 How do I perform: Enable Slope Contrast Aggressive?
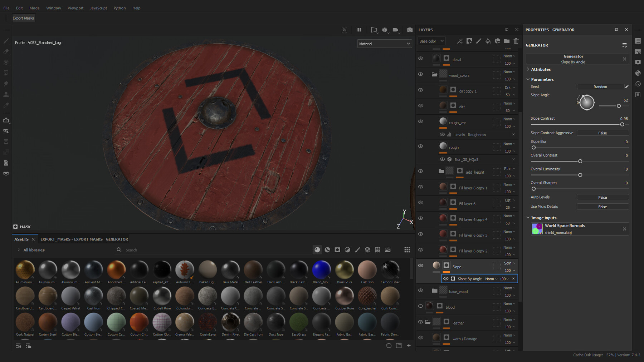(x=603, y=133)
